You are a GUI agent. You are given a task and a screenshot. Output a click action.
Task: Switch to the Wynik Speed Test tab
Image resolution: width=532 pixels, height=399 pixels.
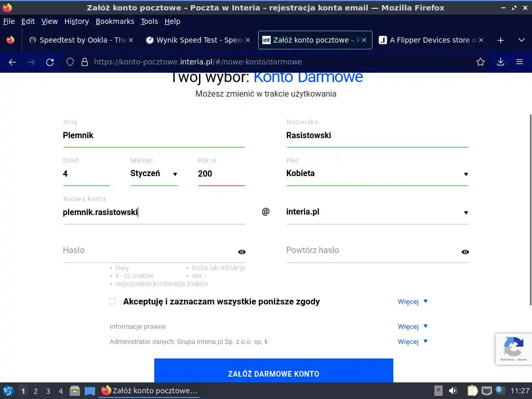point(198,40)
